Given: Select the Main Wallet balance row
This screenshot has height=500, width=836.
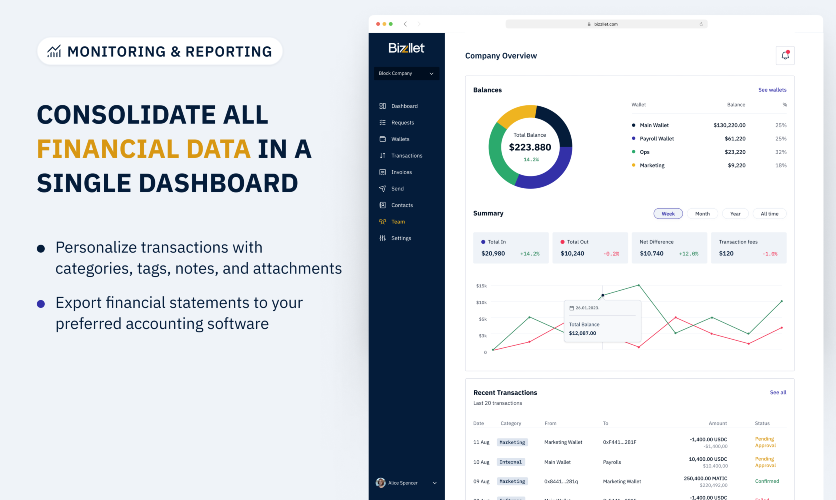Looking at the screenshot, I should pyautogui.click(x=709, y=125).
